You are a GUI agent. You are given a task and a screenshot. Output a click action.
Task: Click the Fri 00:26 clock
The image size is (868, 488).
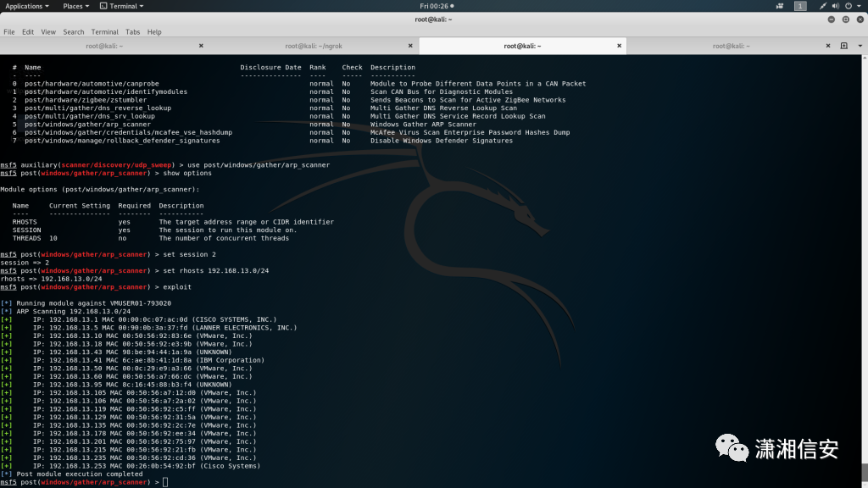[437, 6]
